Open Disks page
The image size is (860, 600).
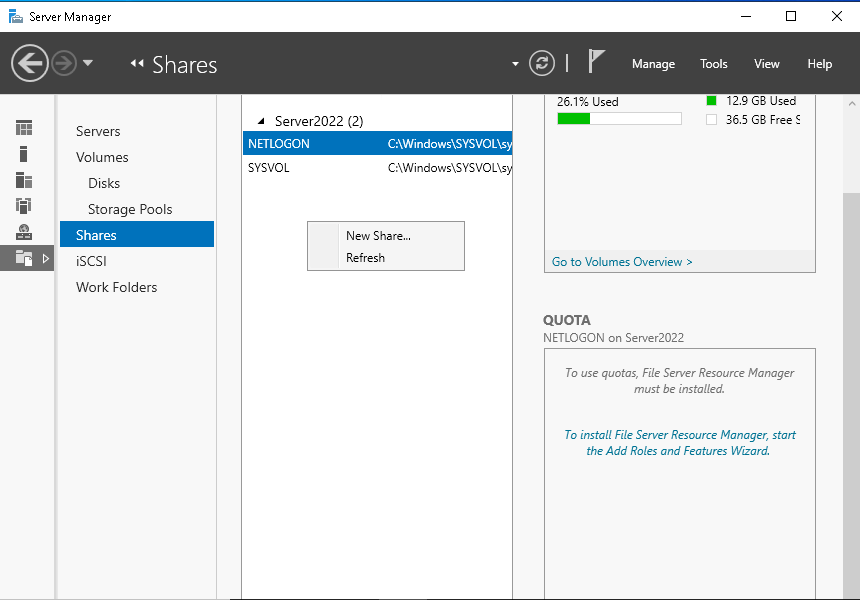tap(104, 183)
